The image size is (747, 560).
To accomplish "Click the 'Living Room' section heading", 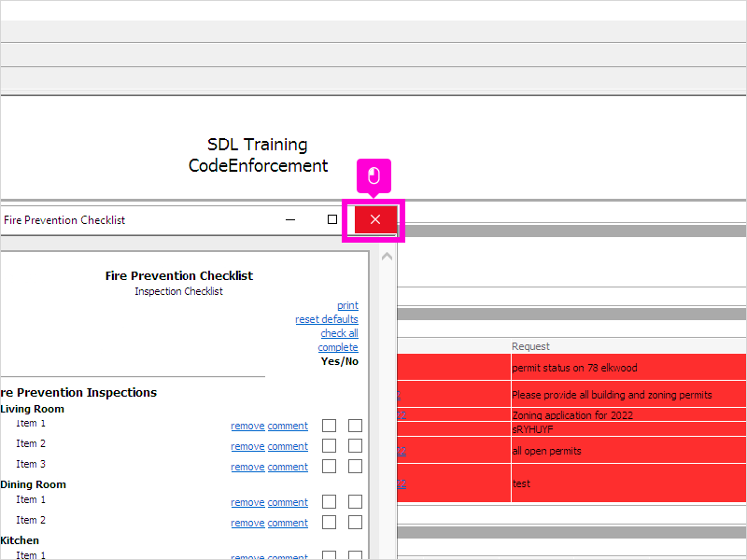I will point(32,409).
